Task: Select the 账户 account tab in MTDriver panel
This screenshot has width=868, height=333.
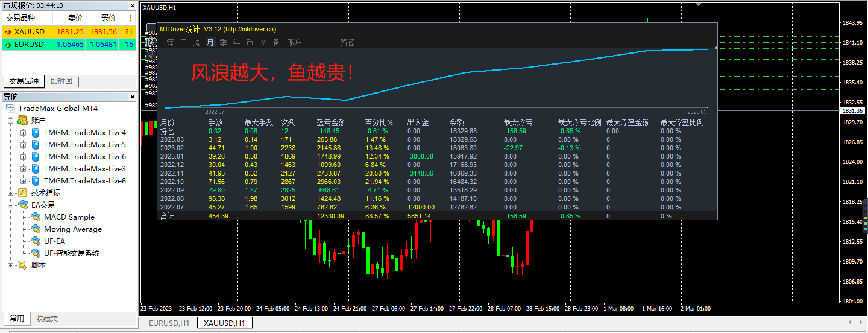Action: [294, 42]
